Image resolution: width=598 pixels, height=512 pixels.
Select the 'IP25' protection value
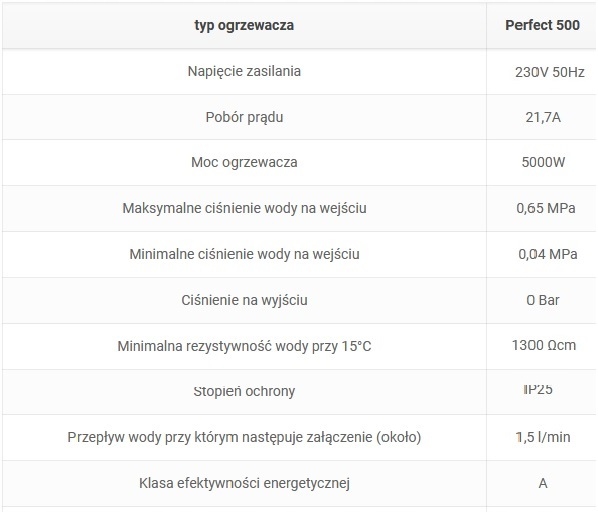click(538, 390)
